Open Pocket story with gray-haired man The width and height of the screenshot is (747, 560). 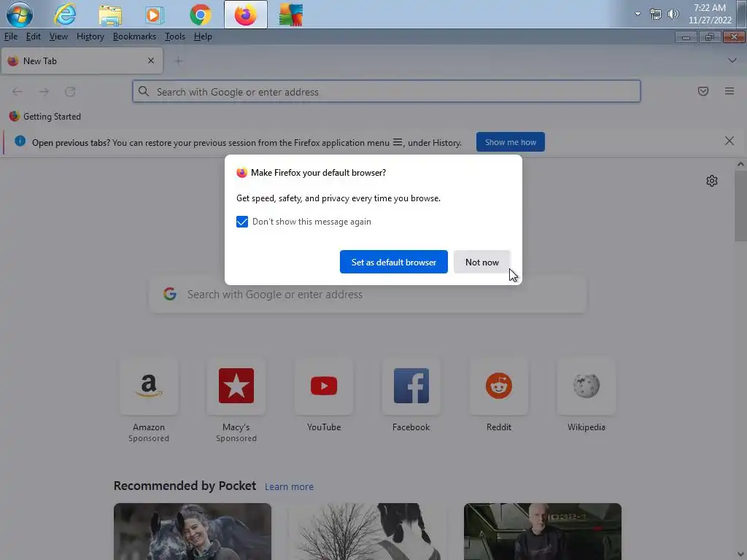(x=543, y=532)
